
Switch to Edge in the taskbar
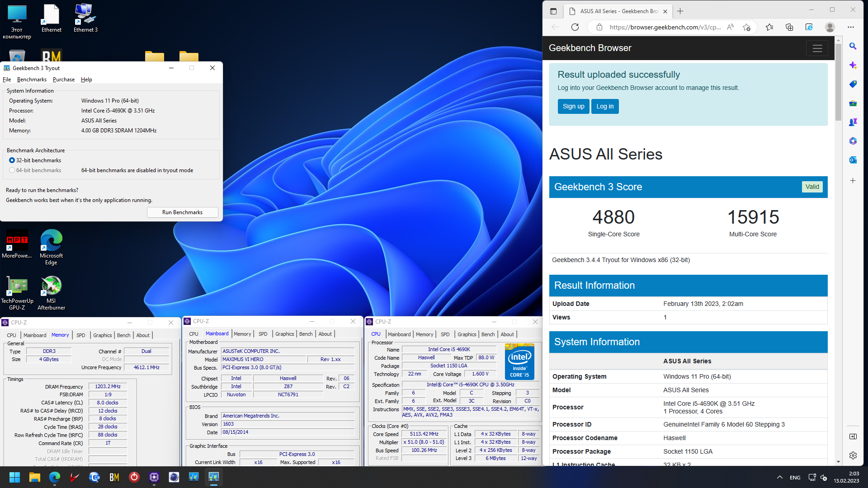[x=55, y=477]
